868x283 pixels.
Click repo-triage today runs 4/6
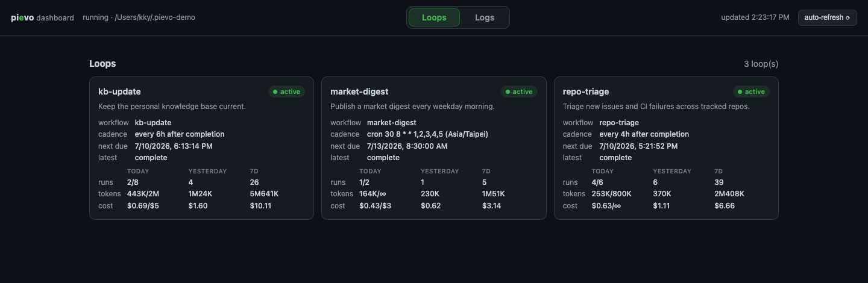597,182
